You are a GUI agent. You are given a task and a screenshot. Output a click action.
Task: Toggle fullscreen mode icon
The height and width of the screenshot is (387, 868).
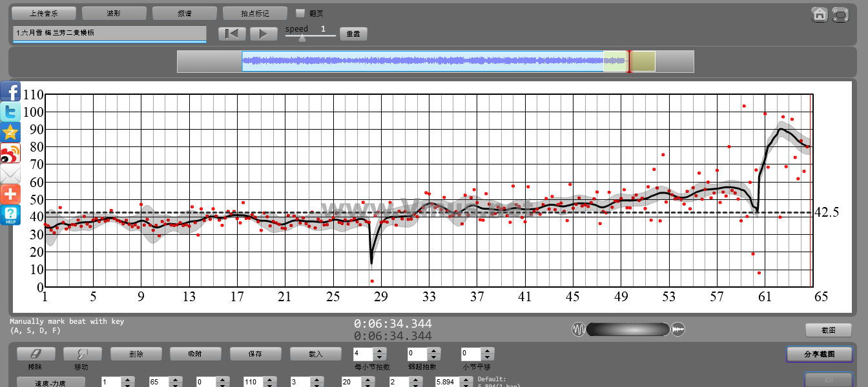point(840,14)
